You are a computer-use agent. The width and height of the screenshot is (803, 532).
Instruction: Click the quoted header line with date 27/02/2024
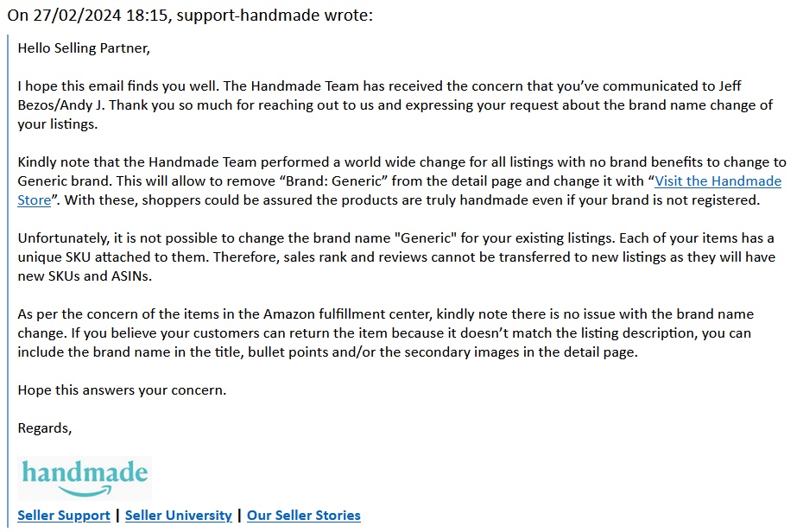190,15
